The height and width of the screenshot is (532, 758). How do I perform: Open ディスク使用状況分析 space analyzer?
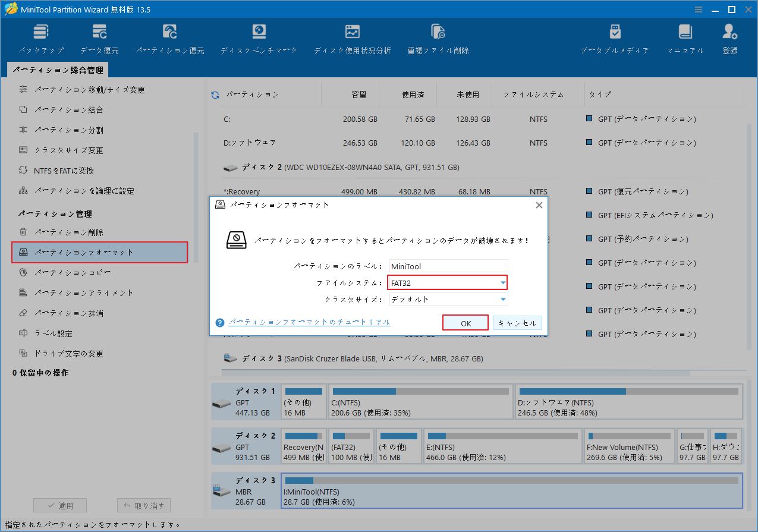pos(352,37)
